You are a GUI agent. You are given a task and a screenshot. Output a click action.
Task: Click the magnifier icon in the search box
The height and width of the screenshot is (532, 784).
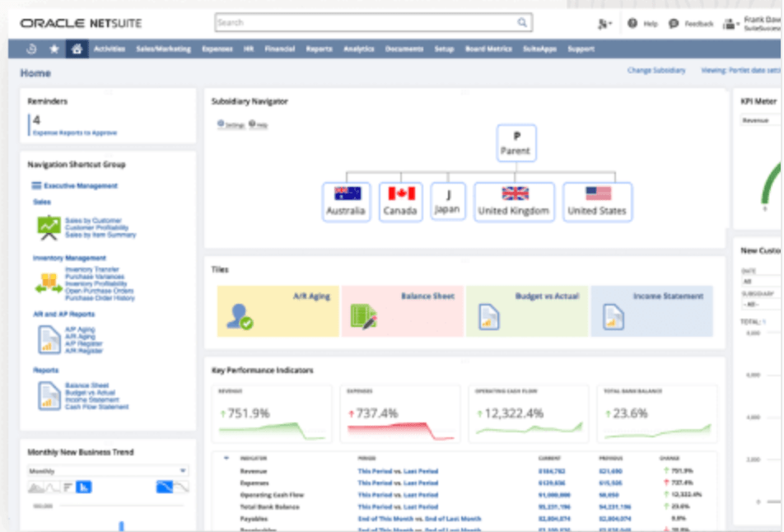[x=522, y=22]
